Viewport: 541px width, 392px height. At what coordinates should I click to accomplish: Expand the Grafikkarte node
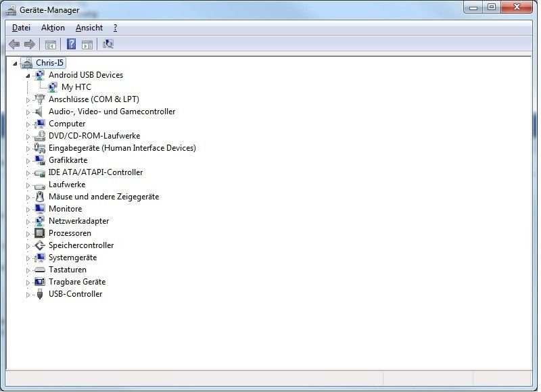28,161
